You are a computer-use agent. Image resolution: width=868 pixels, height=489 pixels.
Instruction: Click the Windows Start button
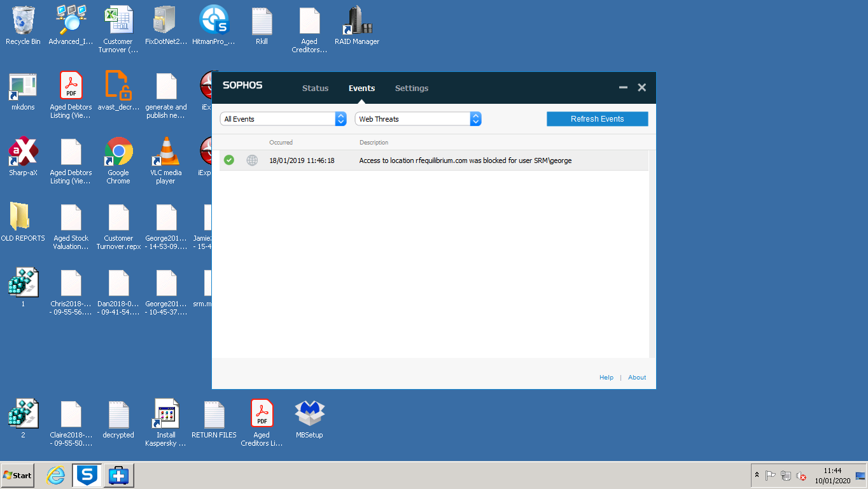pyautogui.click(x=18, y=475)
